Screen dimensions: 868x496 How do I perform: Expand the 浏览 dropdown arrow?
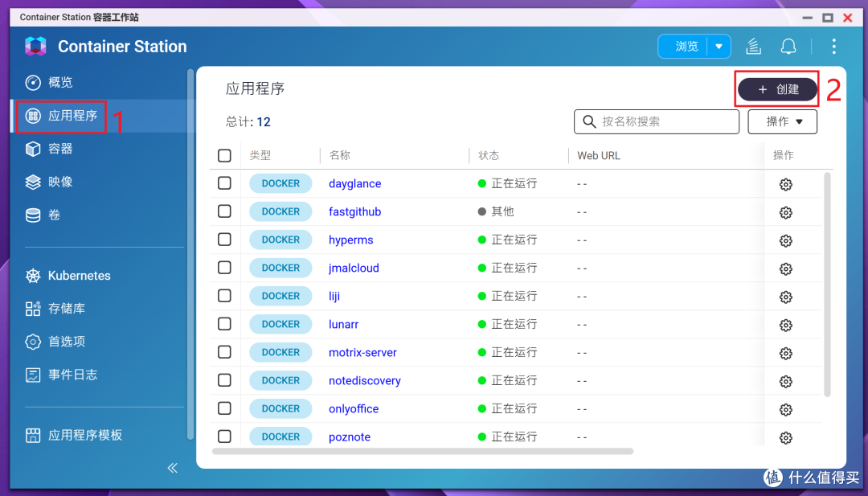point(719,47)
